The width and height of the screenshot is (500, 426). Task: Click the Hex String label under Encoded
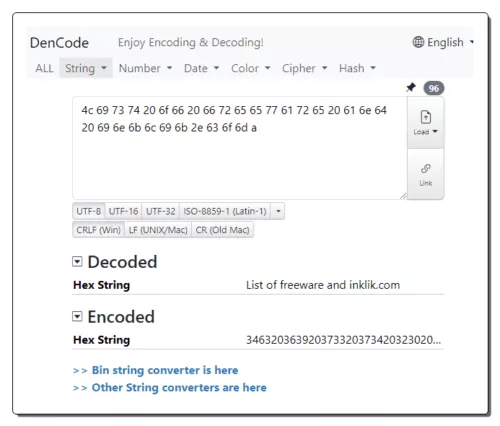102,340
